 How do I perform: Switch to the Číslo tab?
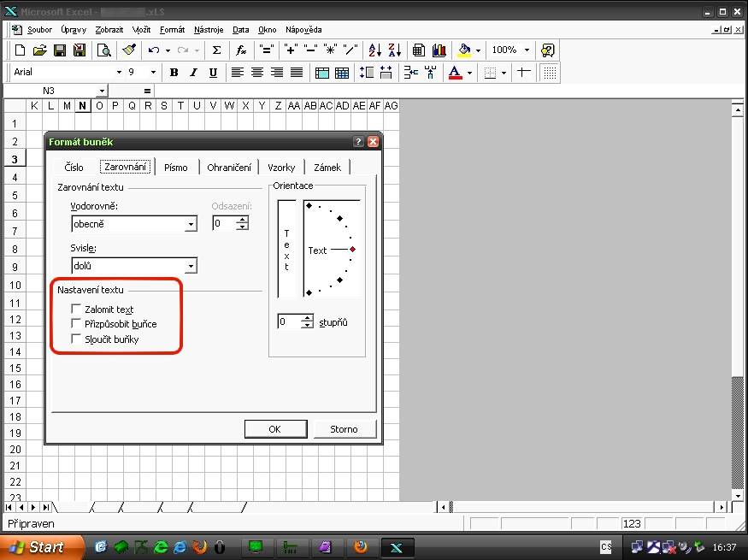pyautogui.click(x=74, y=168)
